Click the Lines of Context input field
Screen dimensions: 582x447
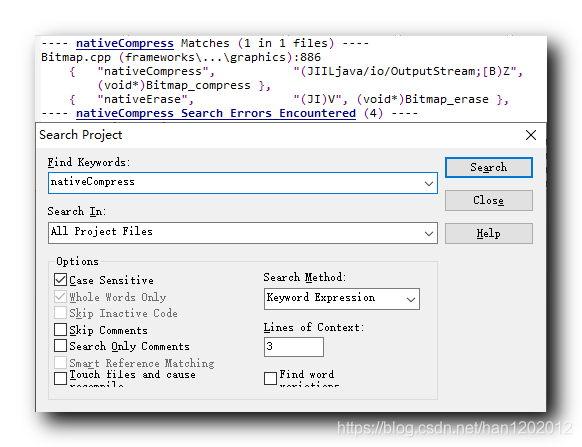[294, 347]
